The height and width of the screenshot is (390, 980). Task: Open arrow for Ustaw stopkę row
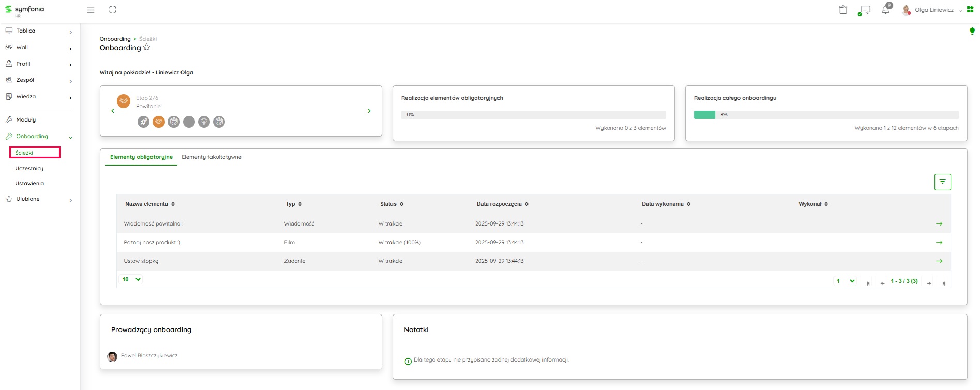[939, 261]
